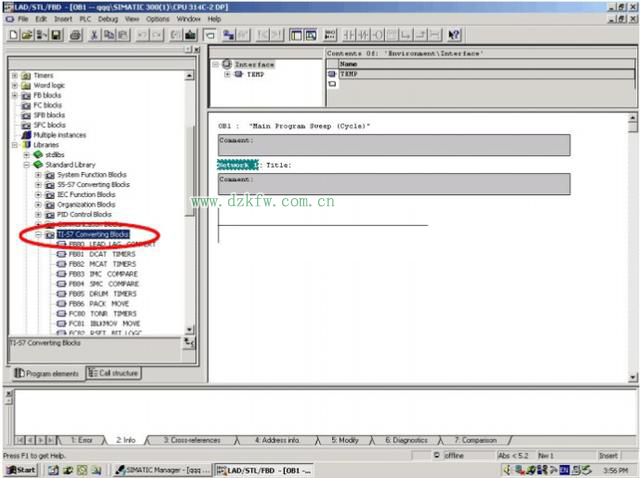Image resolution: width=640 pixels, height=478 pixels.
Task: Click the Help question-mark toolbar icon
Action: point(454,35)
